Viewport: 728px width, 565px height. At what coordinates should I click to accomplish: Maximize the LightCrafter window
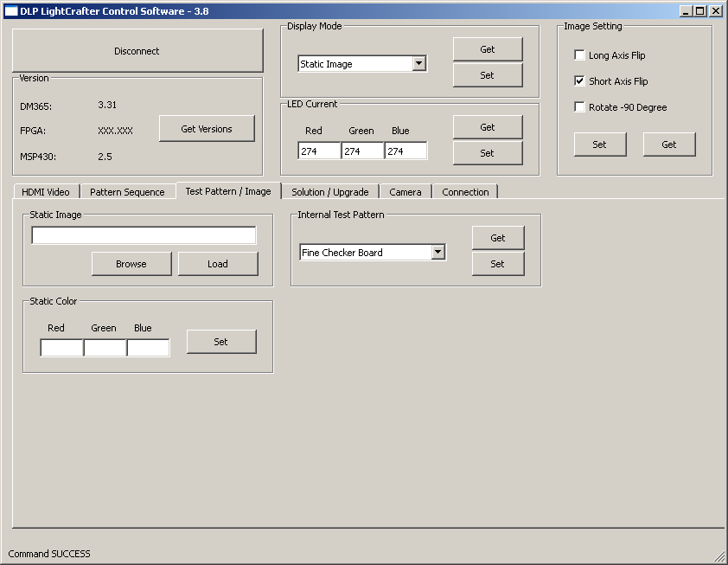(700, 11)
